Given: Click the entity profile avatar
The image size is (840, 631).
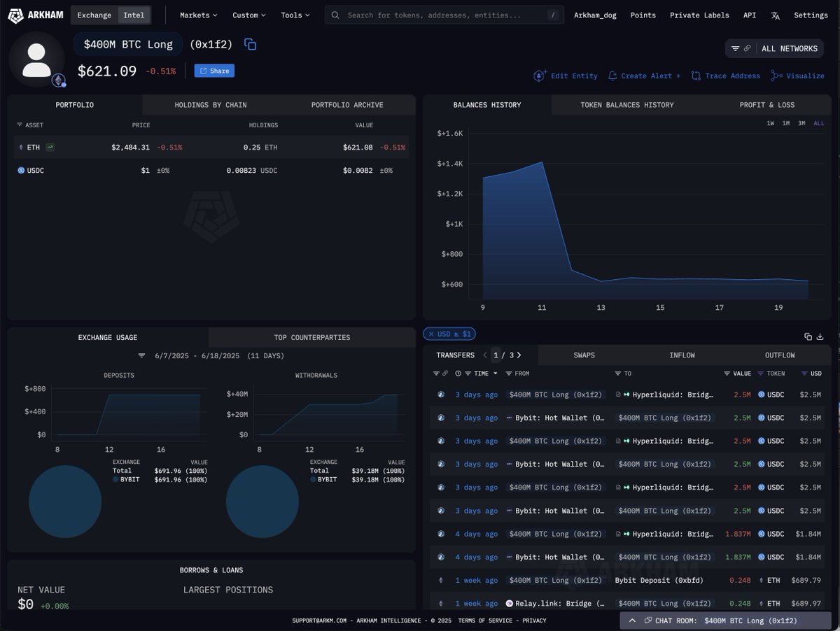Looking at the screenshot, I should pyautogui.click(x=36, y=59).
